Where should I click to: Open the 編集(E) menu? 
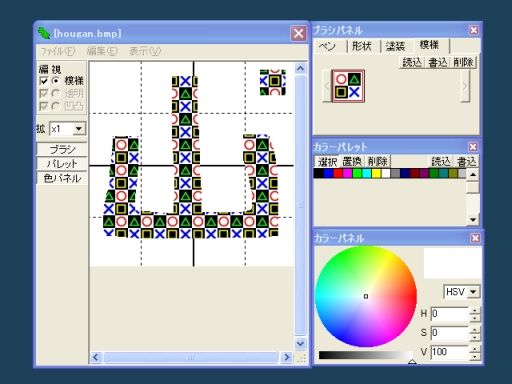[x=102, y=51]
